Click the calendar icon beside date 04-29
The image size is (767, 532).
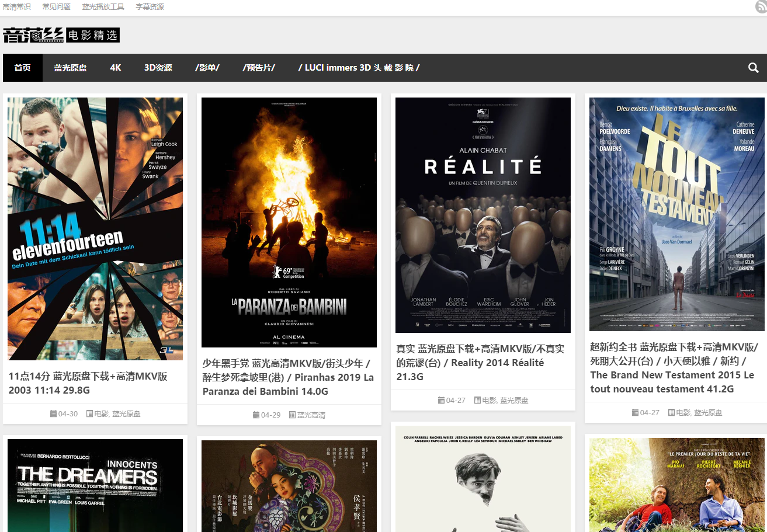click(x=256, y=415)
